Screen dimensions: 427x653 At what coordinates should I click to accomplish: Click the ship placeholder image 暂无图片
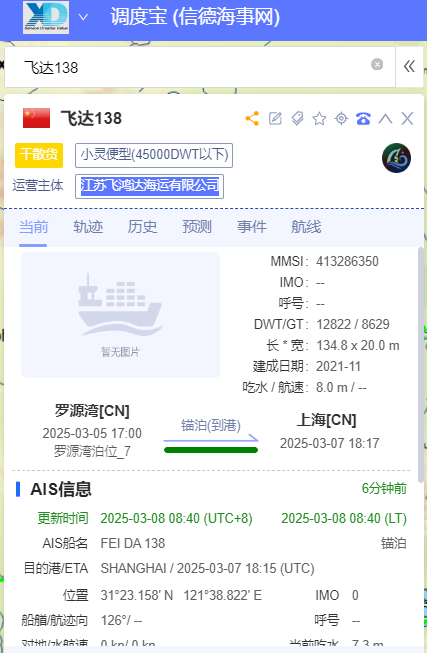tap(120, 315)
